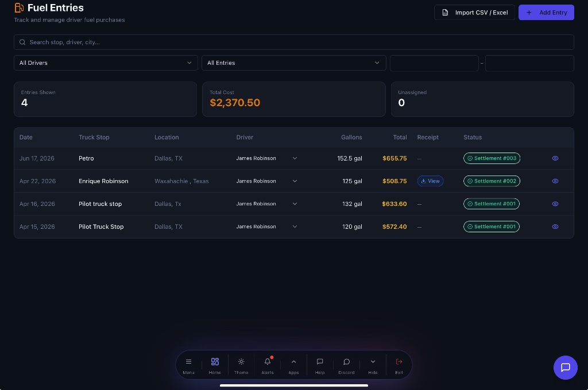Click the Date column header
The width and height of the screenshot is (588, 390).
point(26,138)
